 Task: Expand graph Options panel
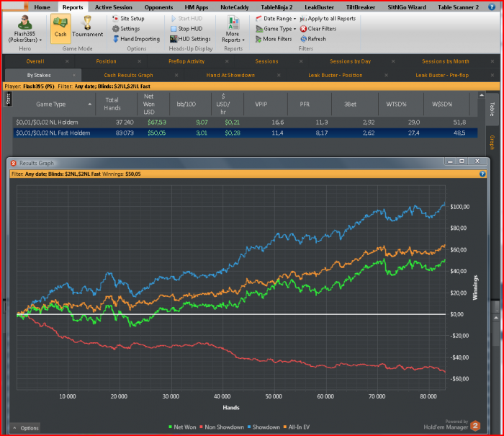click(x=26, y=428)
